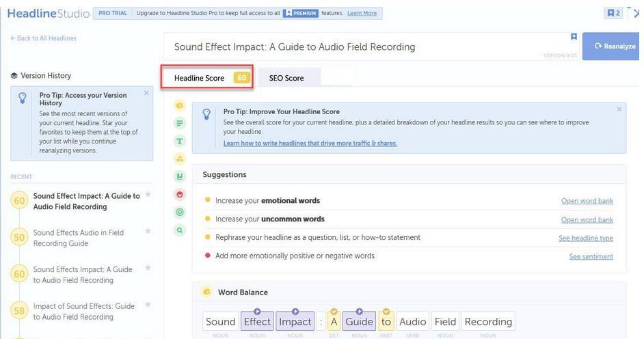The image size is (644, 339).
Task: Open version 'Sound Effects Impact: A Guide'
Action: coord(83,275)
